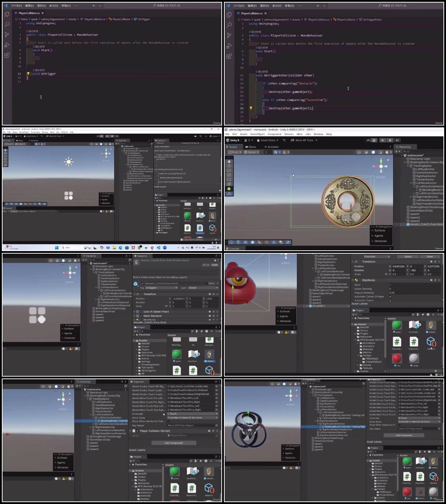
Task: Open Rigidbody three-dot menu in the slime Inspector
Action: pos(439,280)
